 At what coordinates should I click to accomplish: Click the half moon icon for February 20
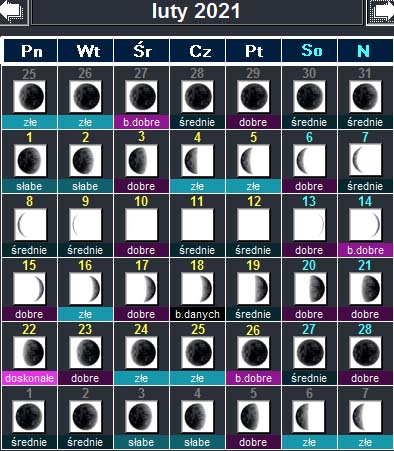pyautogui.click(x=310, y=289)
